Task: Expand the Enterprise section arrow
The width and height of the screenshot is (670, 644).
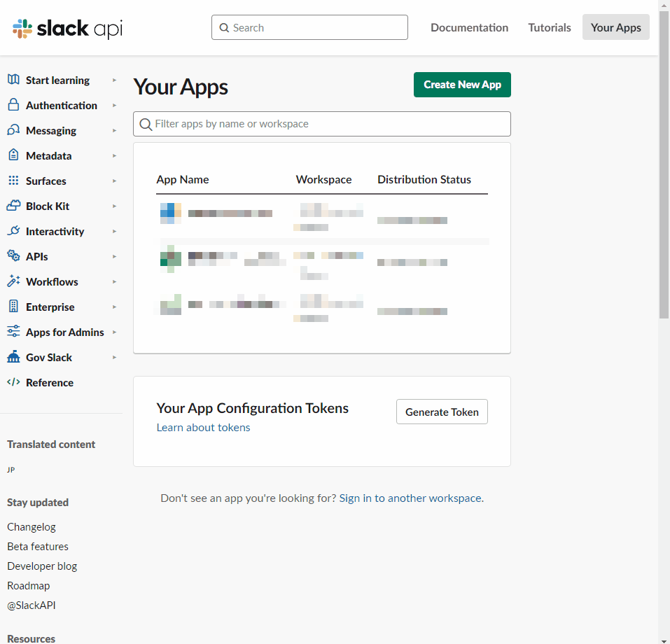Action: coord(115,307)
